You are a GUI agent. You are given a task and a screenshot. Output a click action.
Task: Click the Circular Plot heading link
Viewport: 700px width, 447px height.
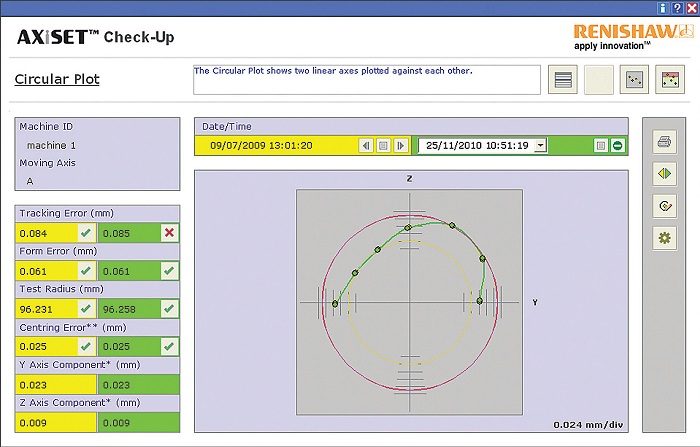pyautogui.click(x=57, y=79)
